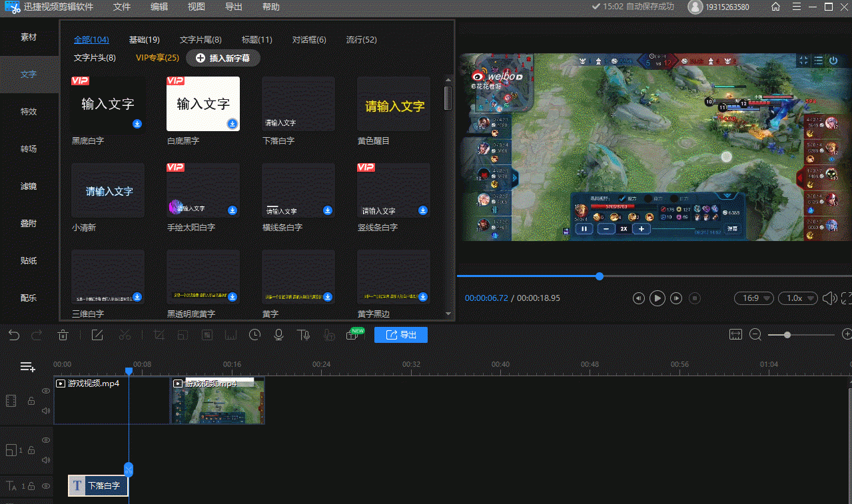The height and width of the screenshot is (504, 852).
Task: Open the 导出 menu in menu bar
Action: click(234, 7)
